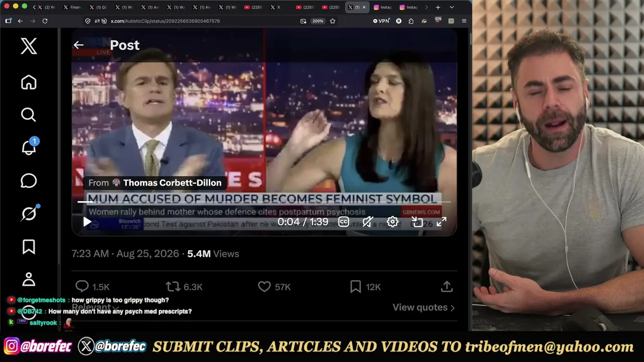This screenshot has width=644, height=362.
Task: Open the Profile person icon
Action: click(x=29, y=279)
